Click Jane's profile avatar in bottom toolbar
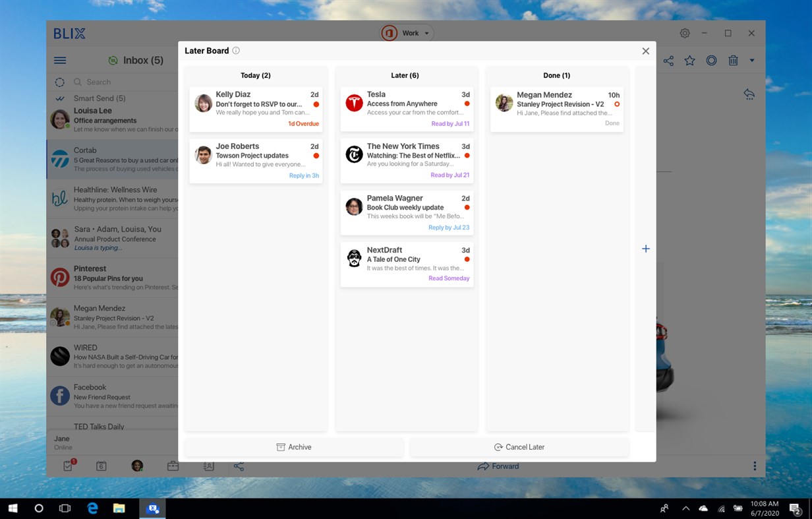 pyautogui.click(x=137, y=466)
